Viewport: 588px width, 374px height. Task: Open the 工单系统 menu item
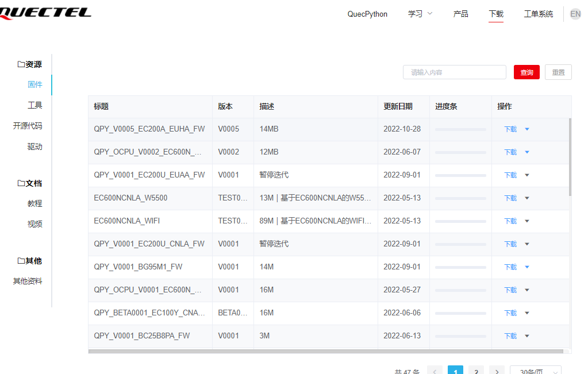click(x=538, y=14)
